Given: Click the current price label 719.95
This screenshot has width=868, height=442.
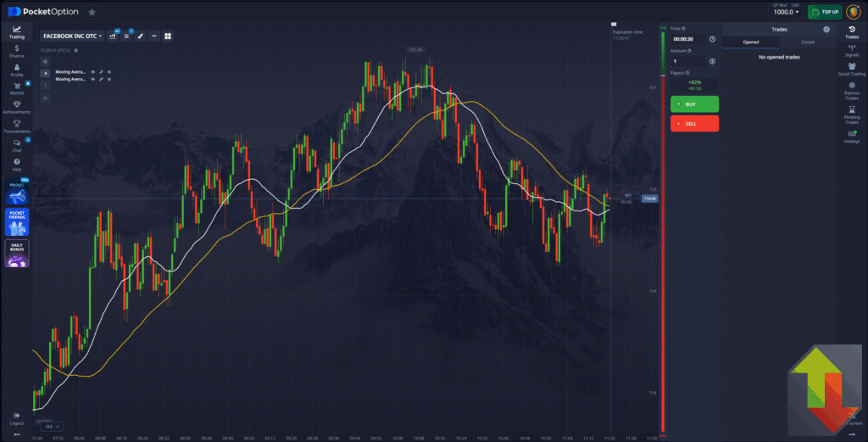Looking at the screenshot, I should coord(649,199).
